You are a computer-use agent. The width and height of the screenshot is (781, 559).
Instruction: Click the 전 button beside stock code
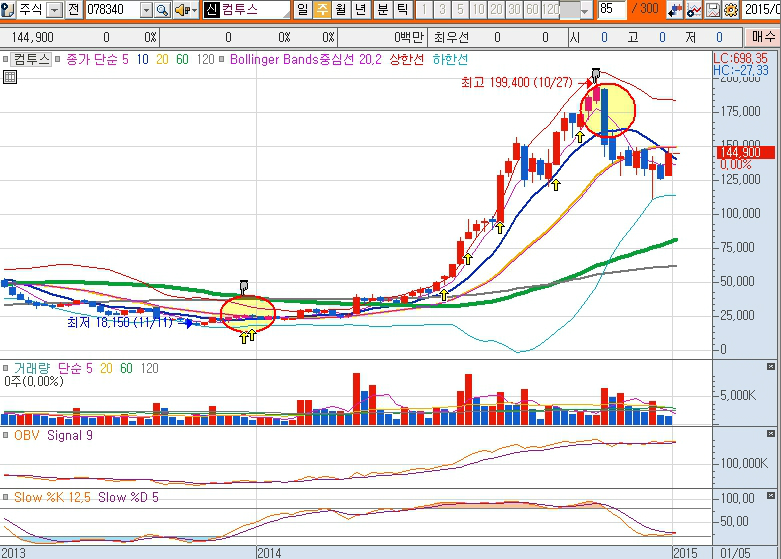73,9
